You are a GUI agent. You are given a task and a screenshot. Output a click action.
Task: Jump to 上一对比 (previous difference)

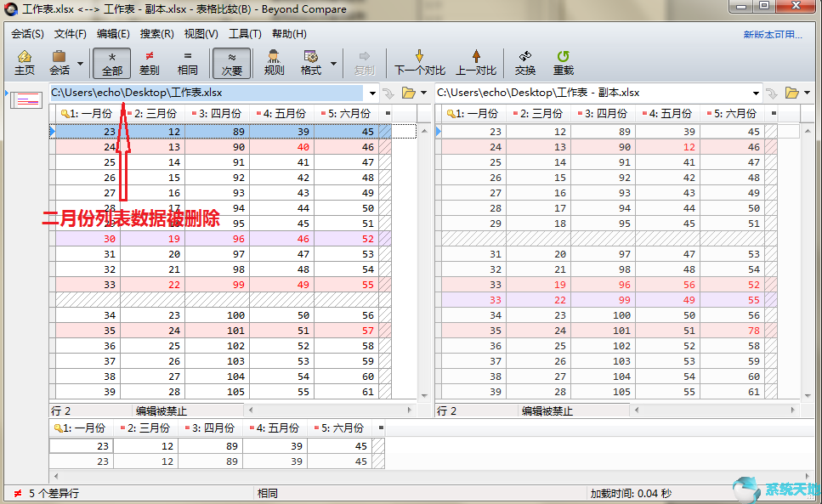476,63
